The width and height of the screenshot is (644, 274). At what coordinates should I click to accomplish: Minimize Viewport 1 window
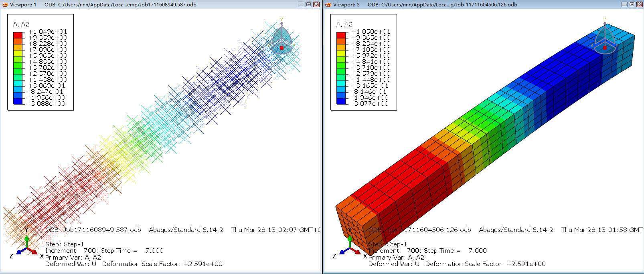coord(301,4)
